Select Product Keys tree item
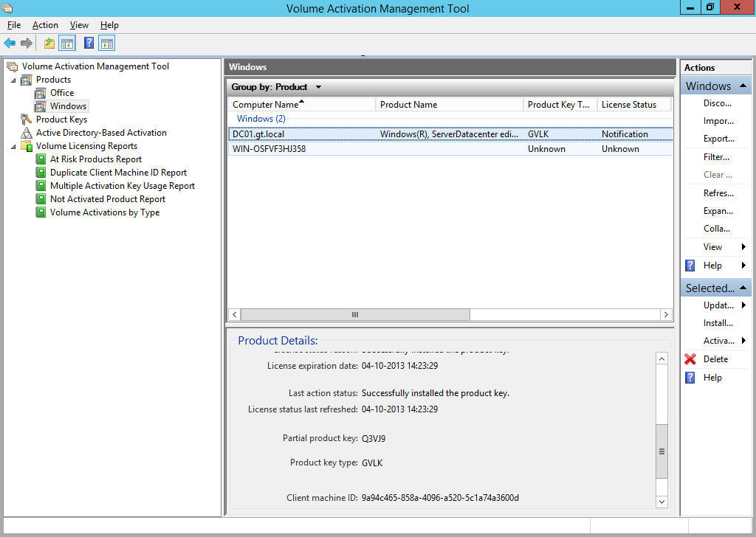Image resolution: width=756 pixels, height=537 pixels. point(61,119)
